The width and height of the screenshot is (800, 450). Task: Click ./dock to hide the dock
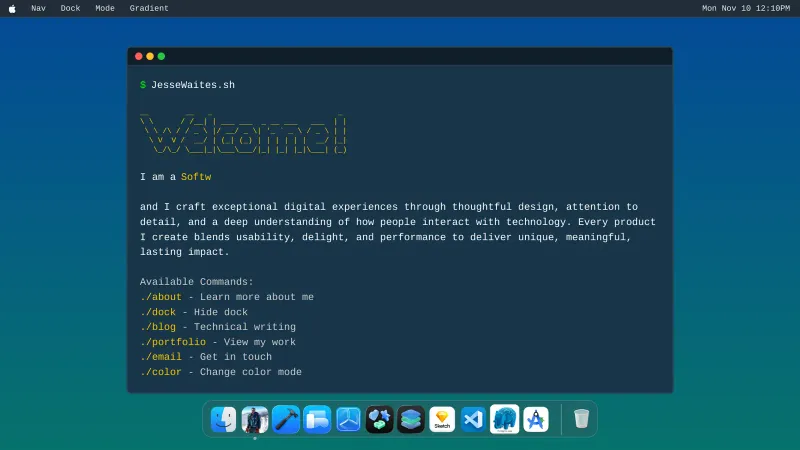pos(158,312)
